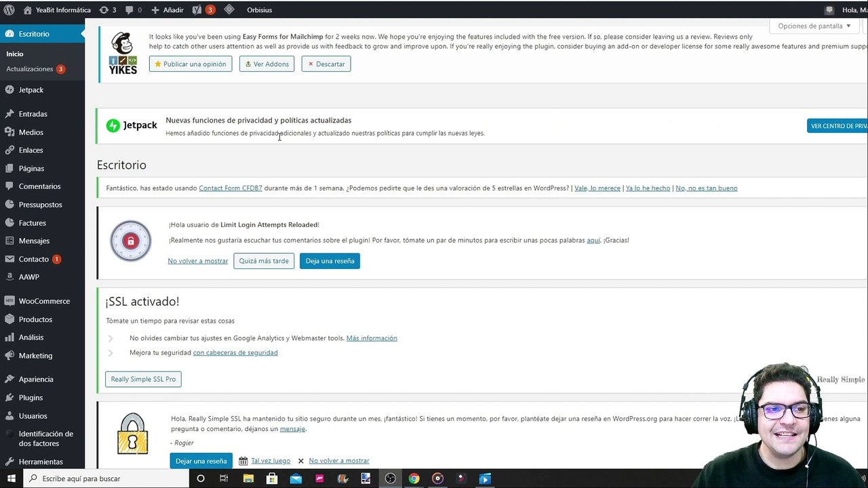Click the Windows search box

pos(106,479)
